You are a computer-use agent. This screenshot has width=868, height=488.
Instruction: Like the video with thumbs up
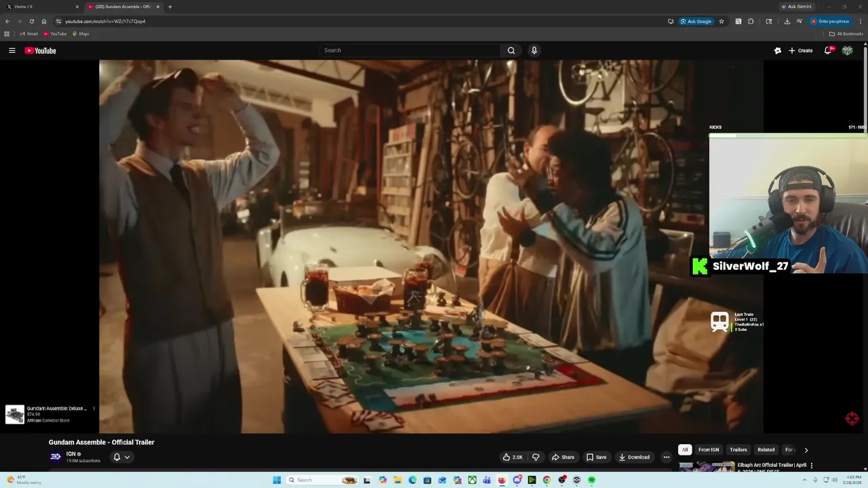(513, 457)
